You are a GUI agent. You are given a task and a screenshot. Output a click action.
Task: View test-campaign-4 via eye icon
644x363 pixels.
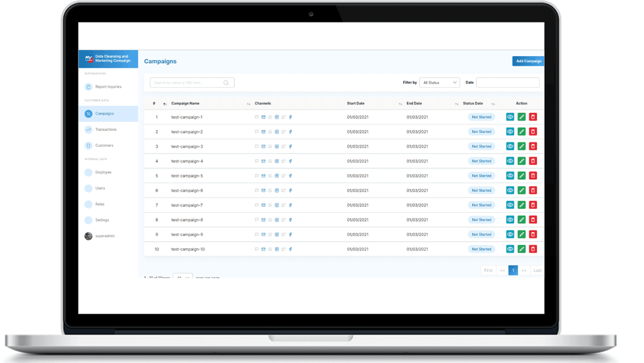tap(509, 161)
